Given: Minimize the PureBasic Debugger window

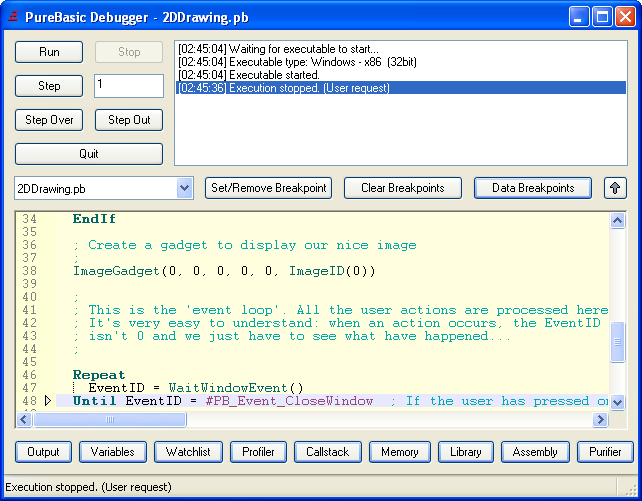Looking at the screenshot, I should point(579,17).
